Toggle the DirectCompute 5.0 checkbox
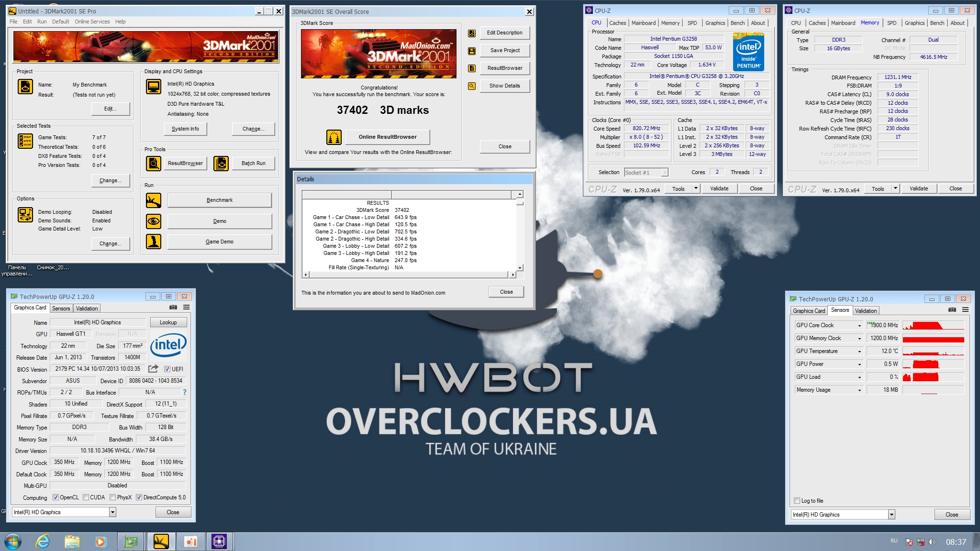This screenshot has width=980, height=551. point(139,497)
